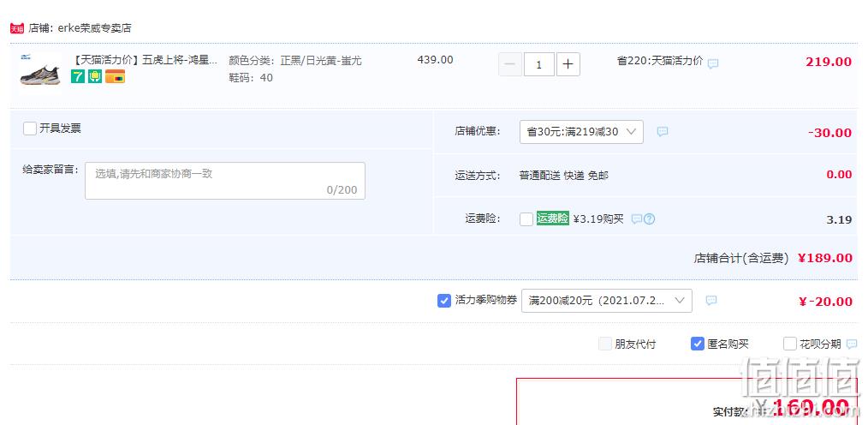
Task: Click the store discount amount -30.00
Action: pos(829,133)
